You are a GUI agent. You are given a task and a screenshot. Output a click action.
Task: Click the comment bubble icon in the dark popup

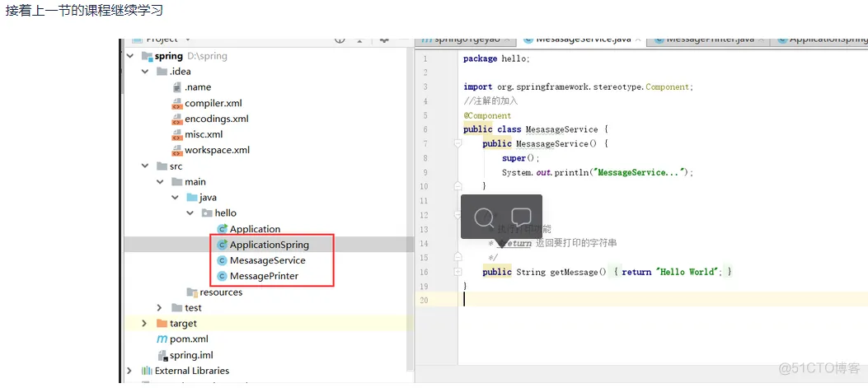[521, 217]
